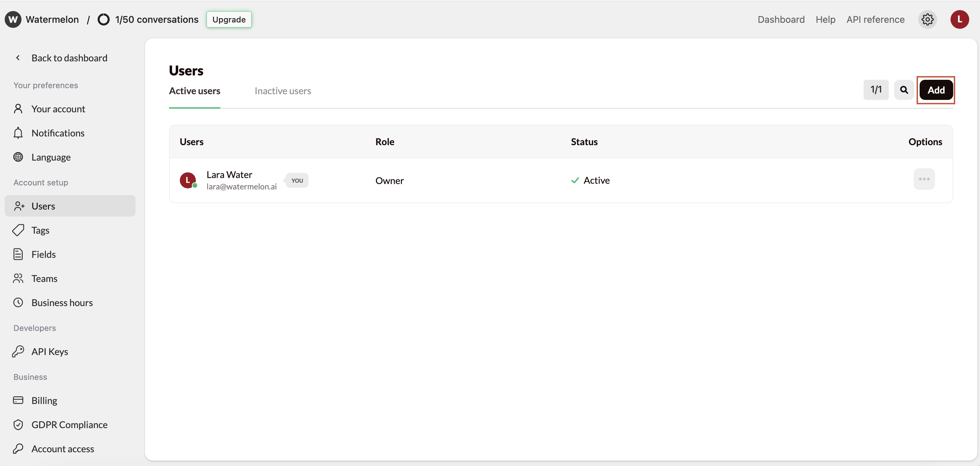Image resolution: width=980 pixels, height=466 pixels.
Task: Click the conversations usage progress circle
Action: pos(104,19)
